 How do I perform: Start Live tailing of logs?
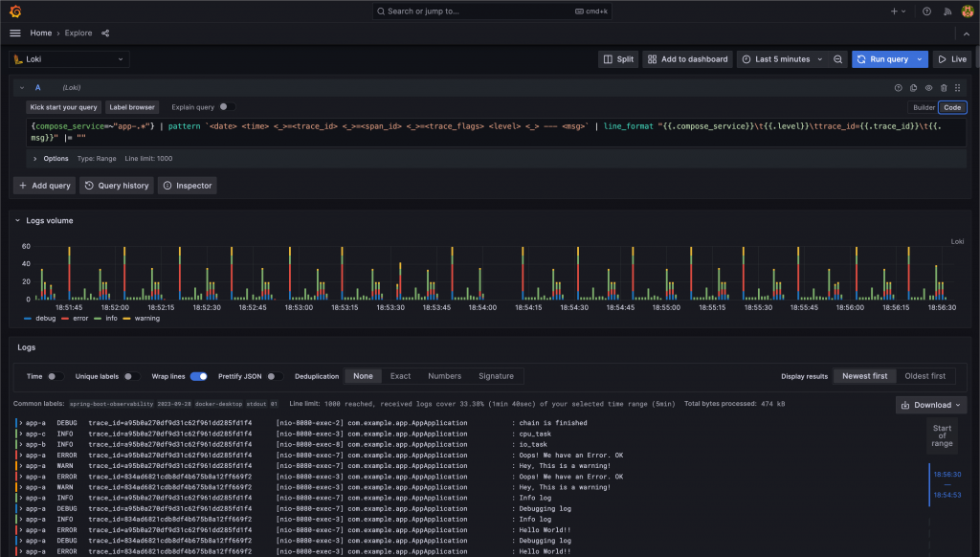coord(952,59)
